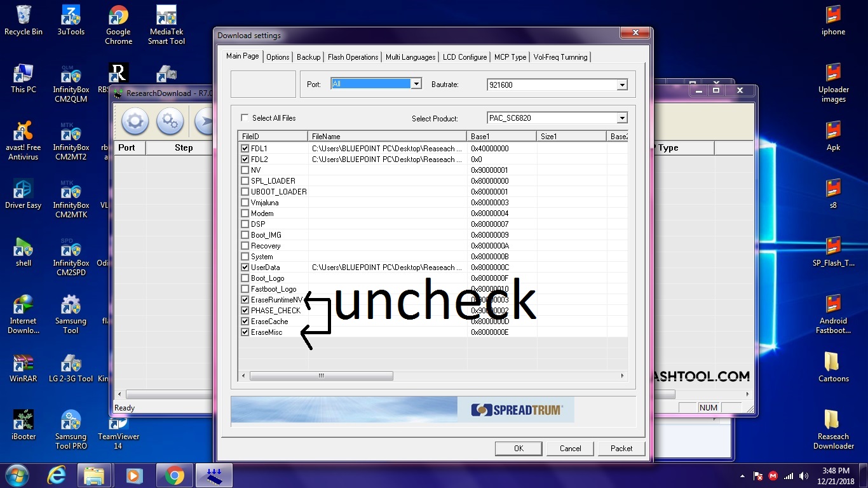Viewport: 868px width, 488px height.
Task: Open the shell desktop shortcut
Action: [24, 252]
